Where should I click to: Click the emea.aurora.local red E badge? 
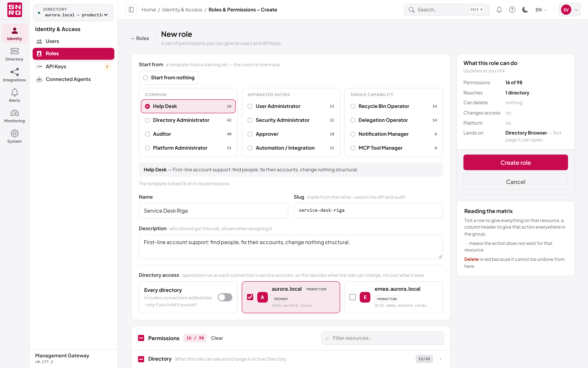pos(365,297)
